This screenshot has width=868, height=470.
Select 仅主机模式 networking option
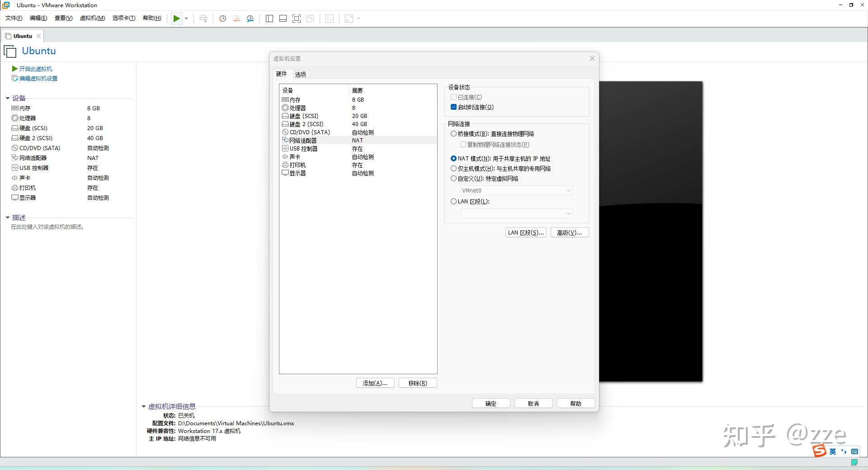[x=453, y=168]
